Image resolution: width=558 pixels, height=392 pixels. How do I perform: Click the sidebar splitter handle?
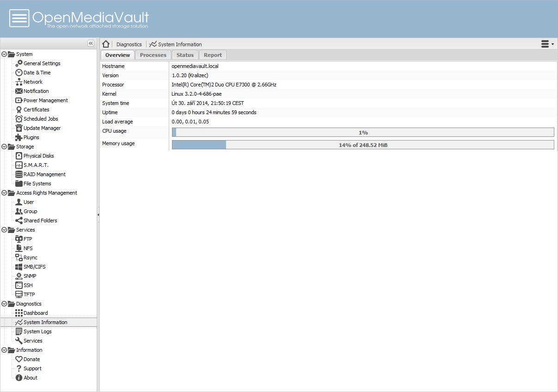coord(98,215)
